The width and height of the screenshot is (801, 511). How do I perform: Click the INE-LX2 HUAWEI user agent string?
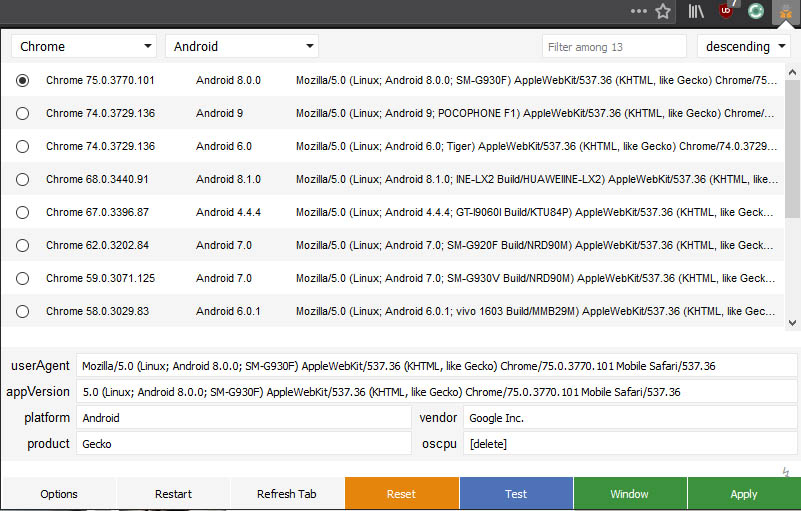tap(537, 179)
